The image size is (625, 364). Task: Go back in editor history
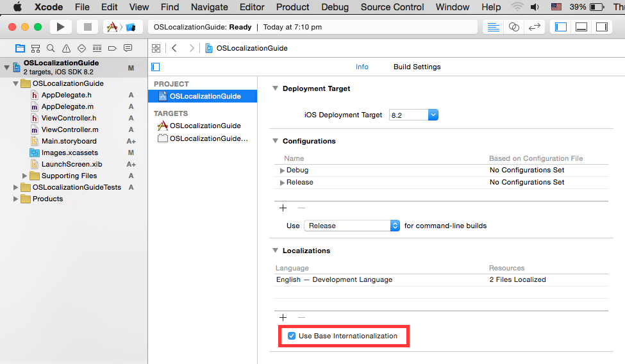pos(174,48)
